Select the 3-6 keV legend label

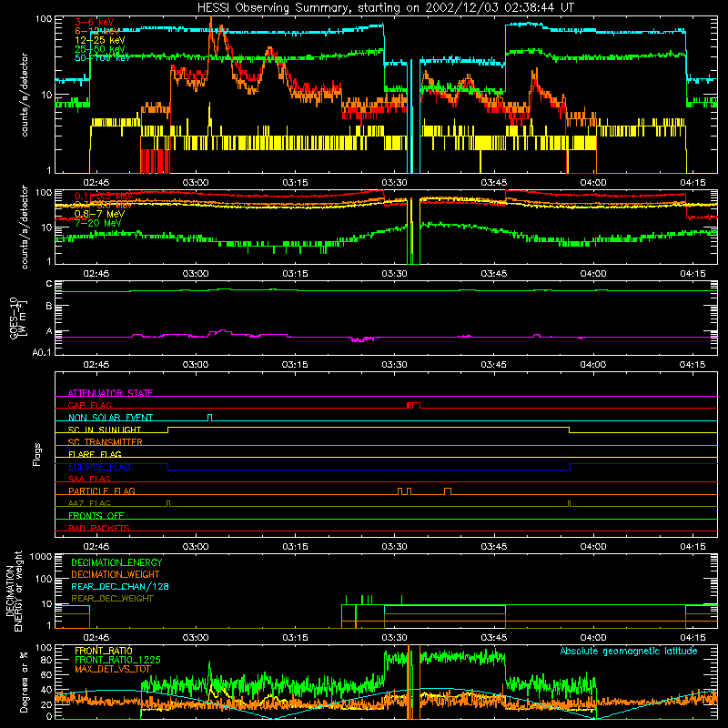(x=94, y=22)
